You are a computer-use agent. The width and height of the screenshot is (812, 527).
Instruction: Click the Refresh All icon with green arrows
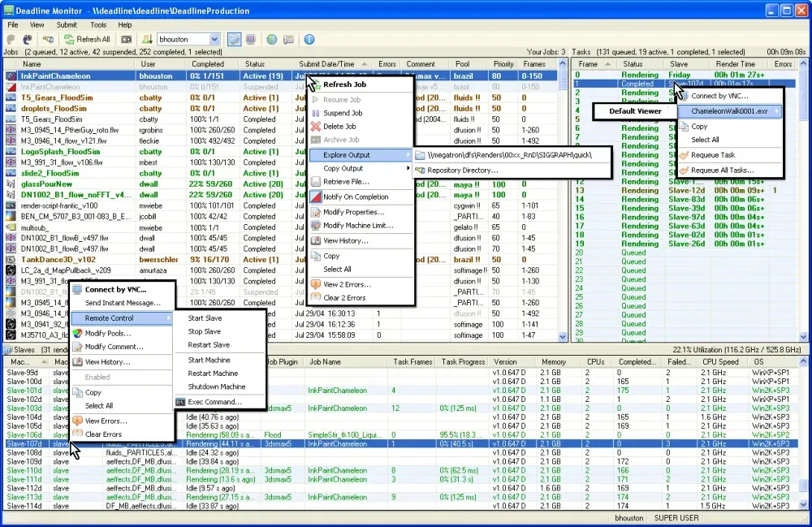tap(70, 39)
